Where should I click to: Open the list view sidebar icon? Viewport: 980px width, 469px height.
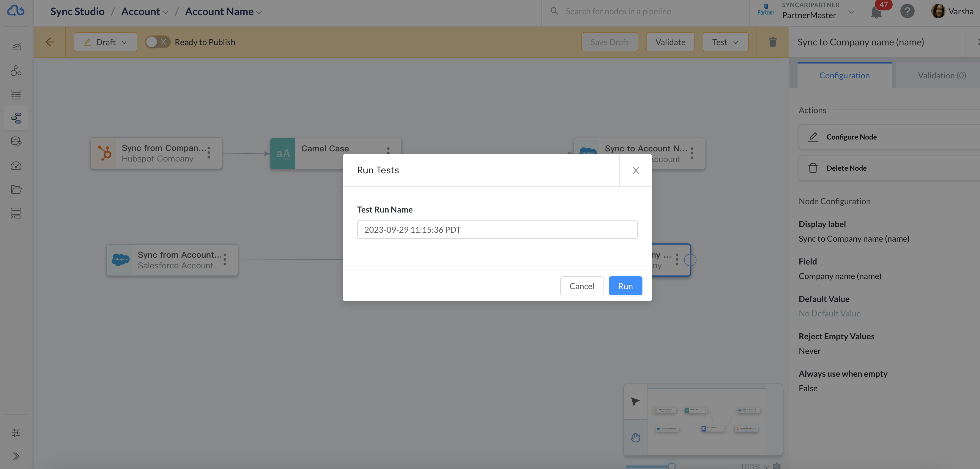tap(16, 94)
